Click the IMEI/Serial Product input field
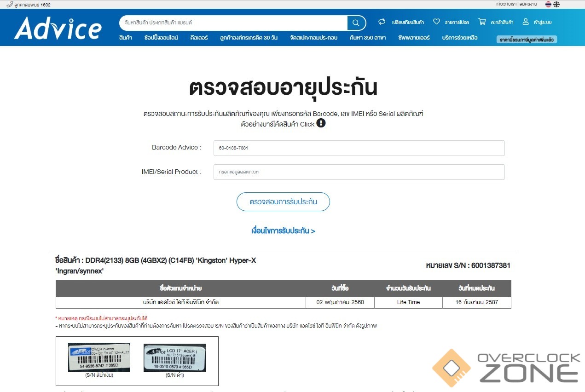 coord(359,172)
